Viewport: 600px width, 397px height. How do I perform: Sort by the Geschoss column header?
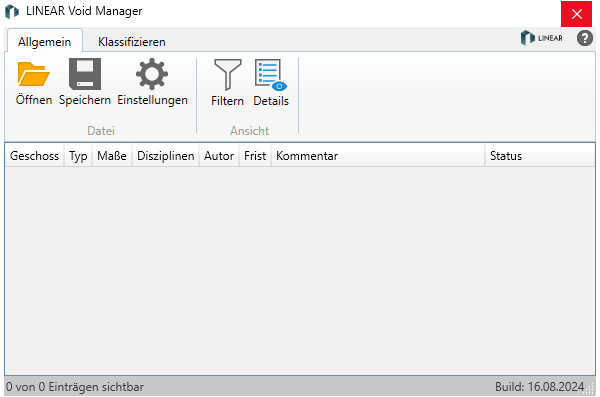(x=34, y=156)
